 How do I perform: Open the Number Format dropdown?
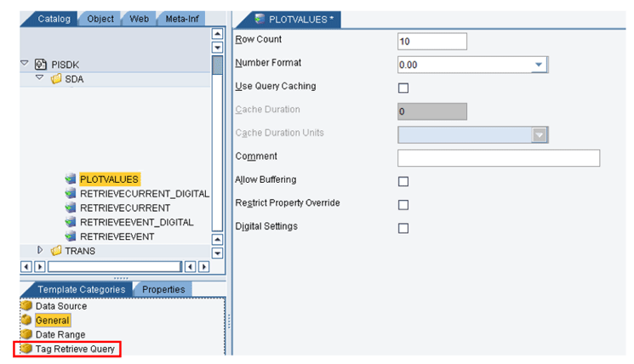(x=539, y=65)
